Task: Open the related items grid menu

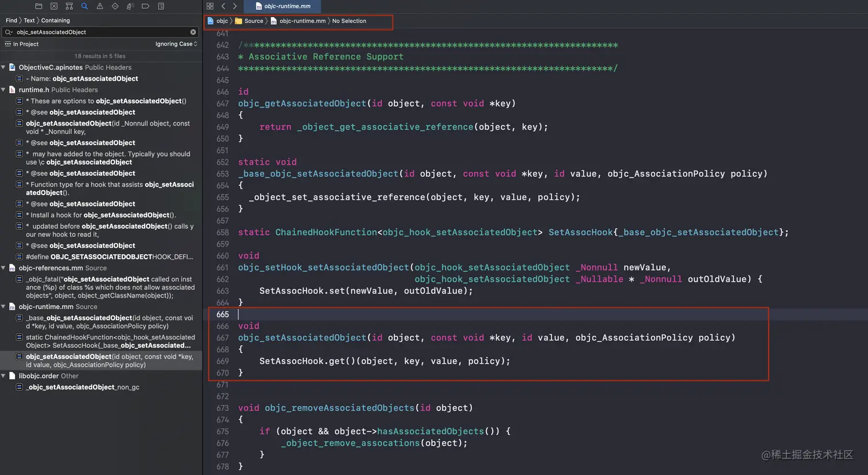Action: pos(210,6)
